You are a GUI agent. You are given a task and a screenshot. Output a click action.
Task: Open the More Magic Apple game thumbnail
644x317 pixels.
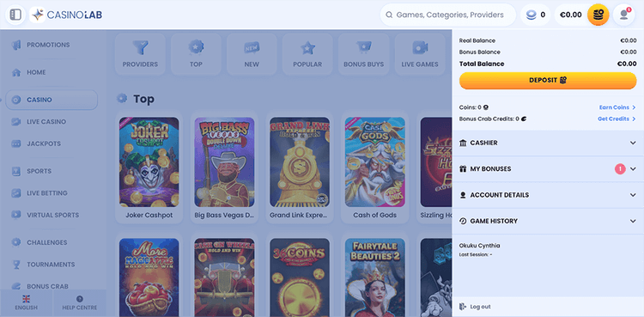point(149,277)
